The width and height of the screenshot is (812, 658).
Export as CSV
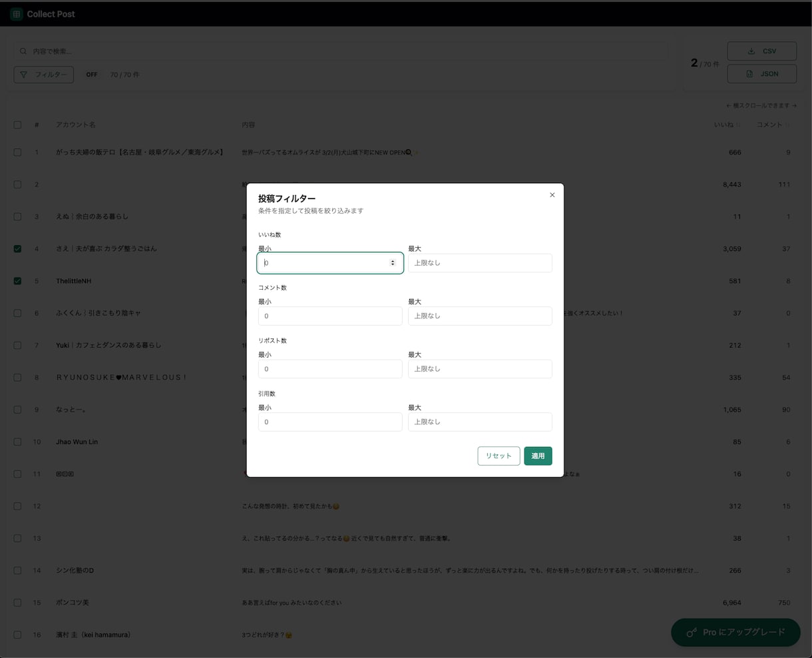(762, 51)
